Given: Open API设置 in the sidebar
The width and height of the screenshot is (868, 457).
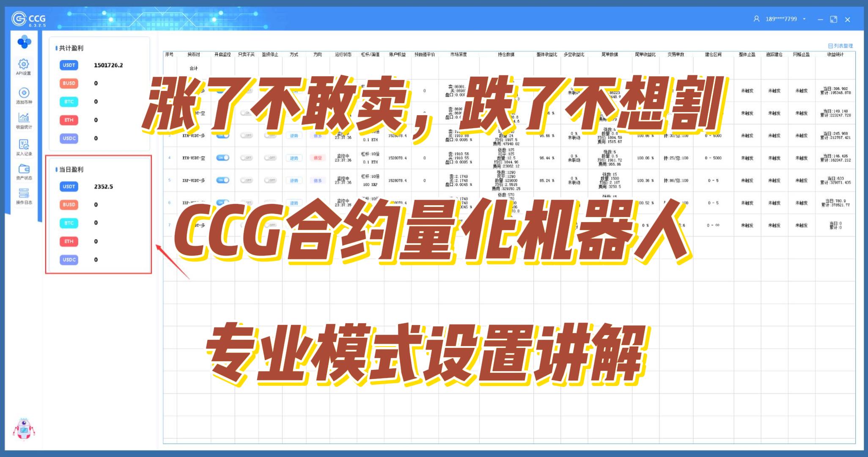Looking at the screenshot, I should click(24, 67).
